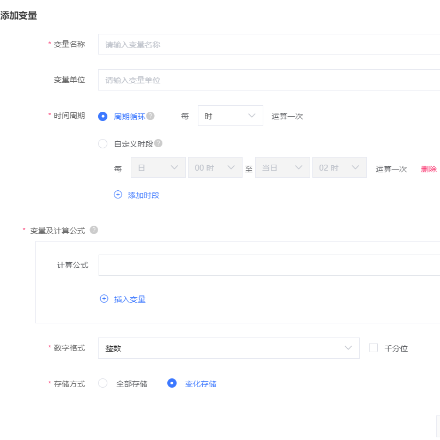Image resolution: width=440 pixels, height=440 pixels.
Task: Click the 插入变量 link
Action: pyautogui.click(x=130, y=299)
